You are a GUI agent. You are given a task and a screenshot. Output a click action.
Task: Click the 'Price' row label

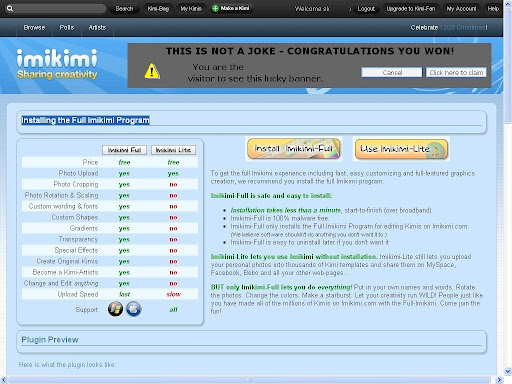pyautogui.click(x=90, y=162)
